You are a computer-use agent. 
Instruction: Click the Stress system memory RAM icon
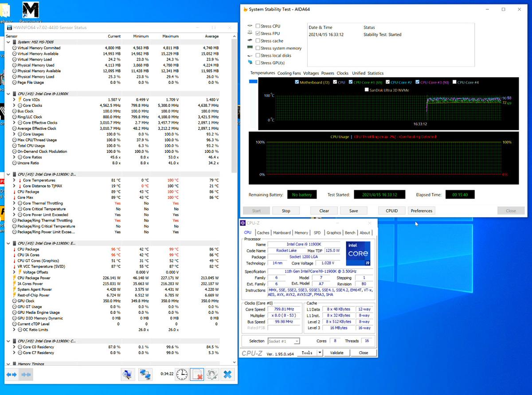coord(251,48)
